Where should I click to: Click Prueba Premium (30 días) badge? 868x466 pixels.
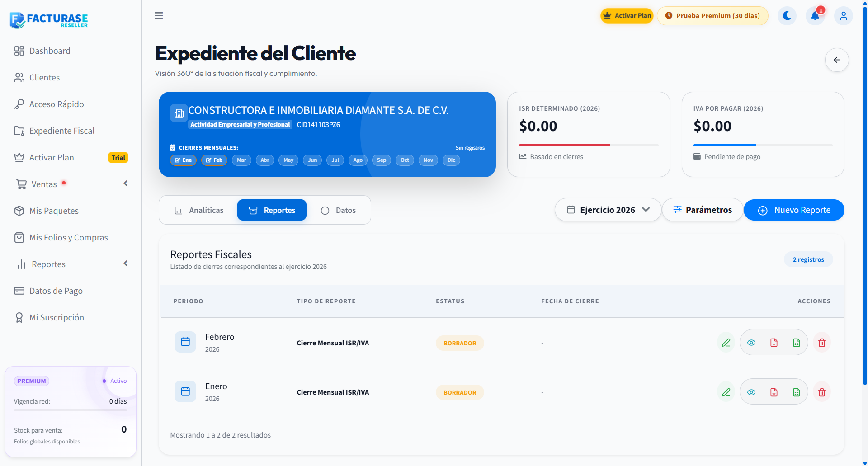pyautogui.click(x=712, y=16)
